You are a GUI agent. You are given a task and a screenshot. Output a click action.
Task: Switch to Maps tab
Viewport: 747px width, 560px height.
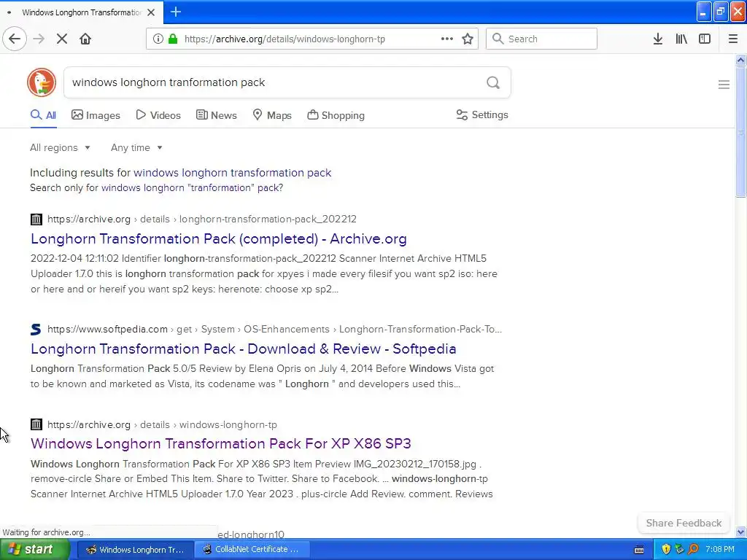[272, 115]
